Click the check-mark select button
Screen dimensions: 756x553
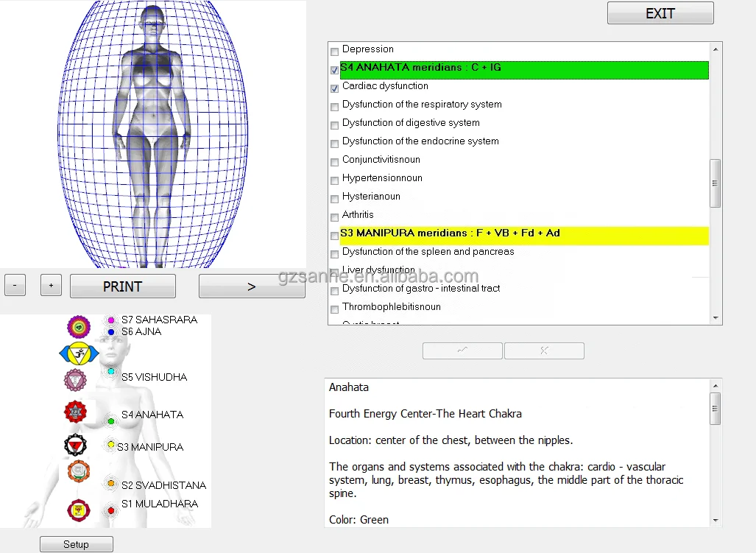pyautogui.click(x=462, y=351)
